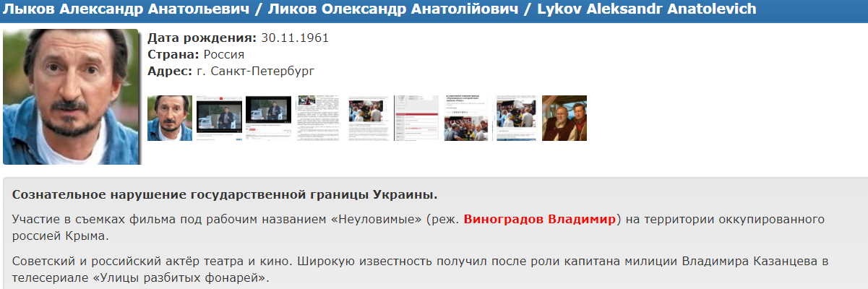Open the fourth thumbnail with article text
Image resolution: width=868 pixels, height=289 pixels.
318,118
